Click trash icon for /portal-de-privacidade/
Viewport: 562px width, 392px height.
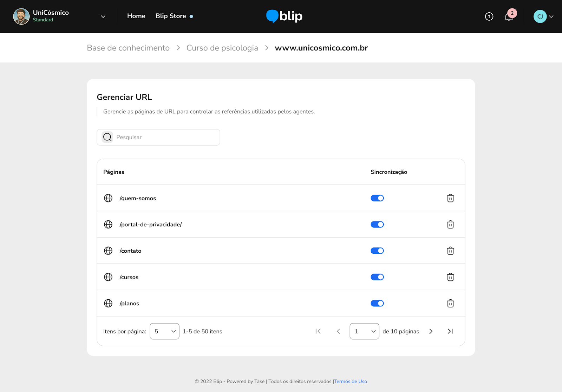(x=450, y=225)
